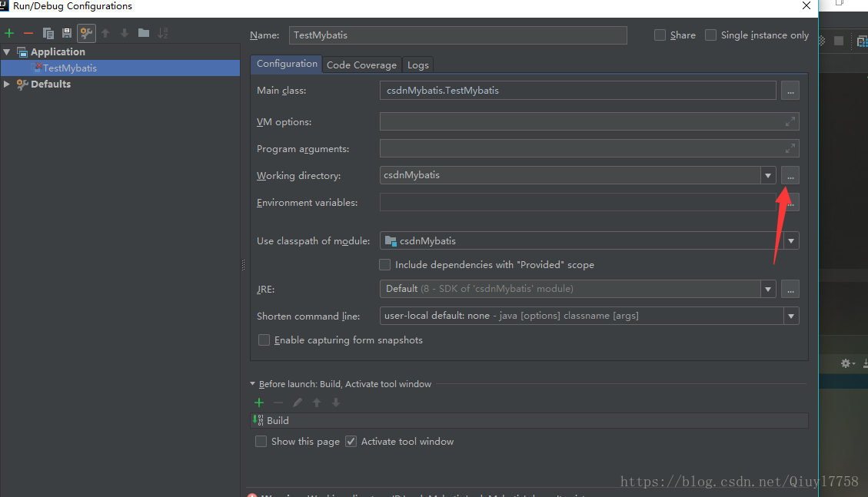
Task: Add new configuration with green plus icon
Action: [9, 33]
